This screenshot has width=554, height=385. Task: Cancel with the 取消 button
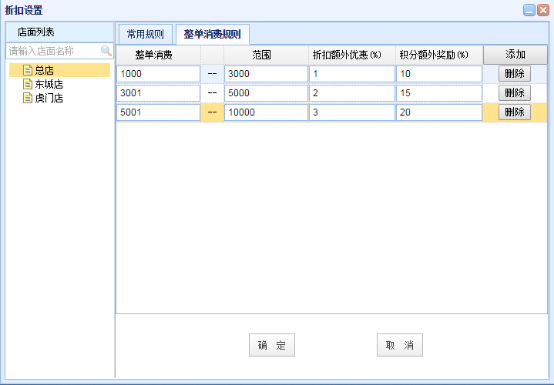click(400, 345)
